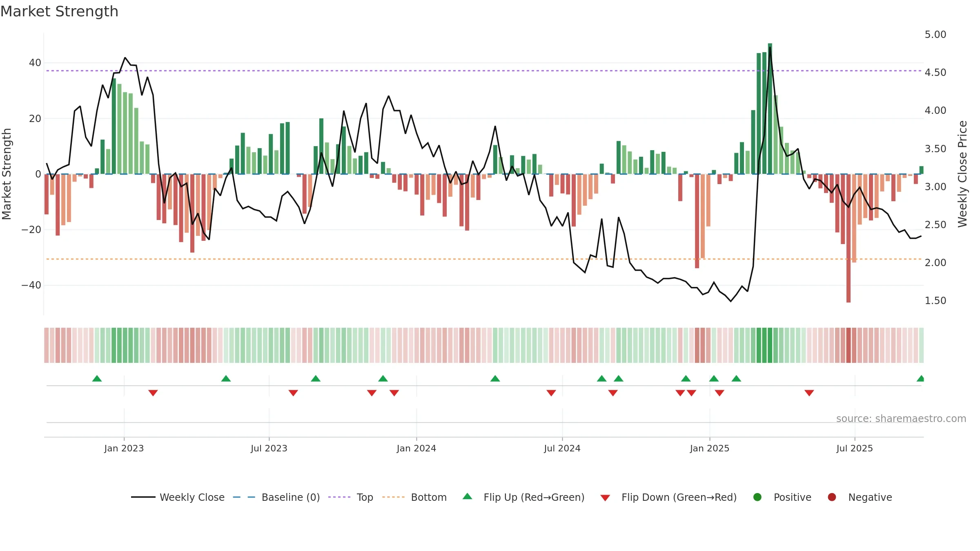Click the 1.50 price axis tick
This screenshot has width=980, height=551.
935,300
